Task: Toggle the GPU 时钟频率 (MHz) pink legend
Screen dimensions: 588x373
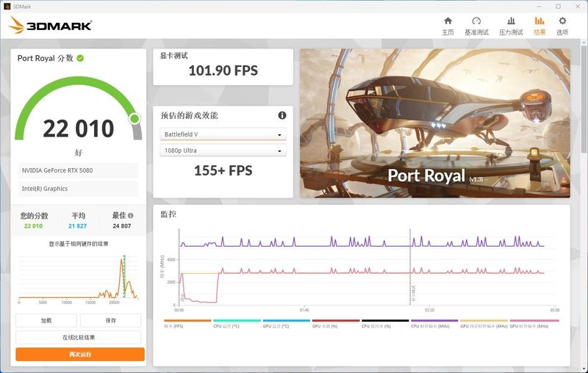Action: [534, 324]
